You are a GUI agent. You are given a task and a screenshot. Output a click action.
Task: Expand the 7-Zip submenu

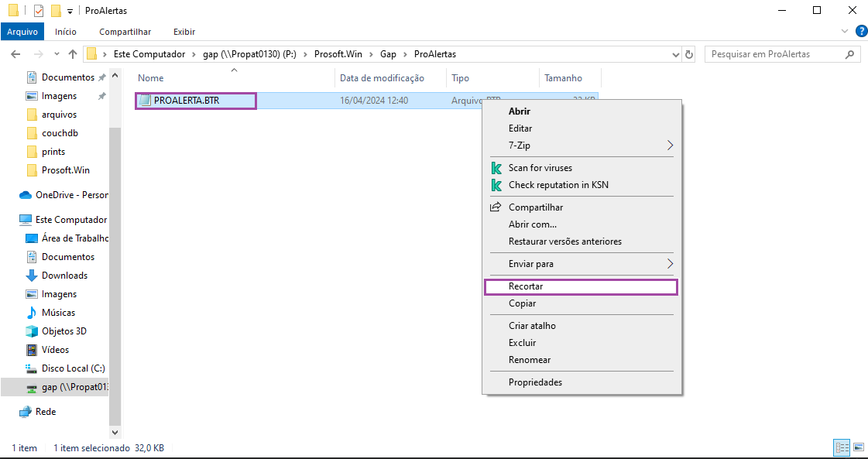click(670, 146)
